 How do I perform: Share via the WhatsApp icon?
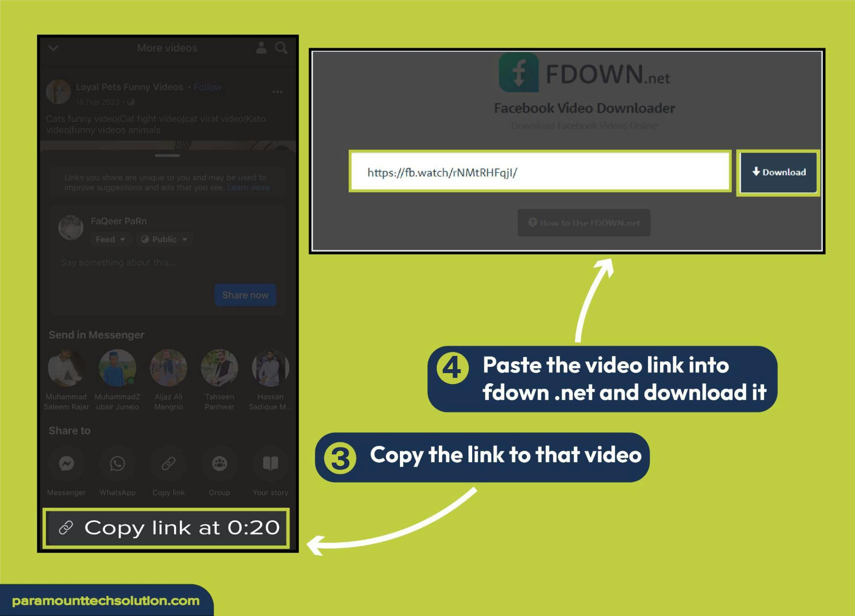pos(117,463)
